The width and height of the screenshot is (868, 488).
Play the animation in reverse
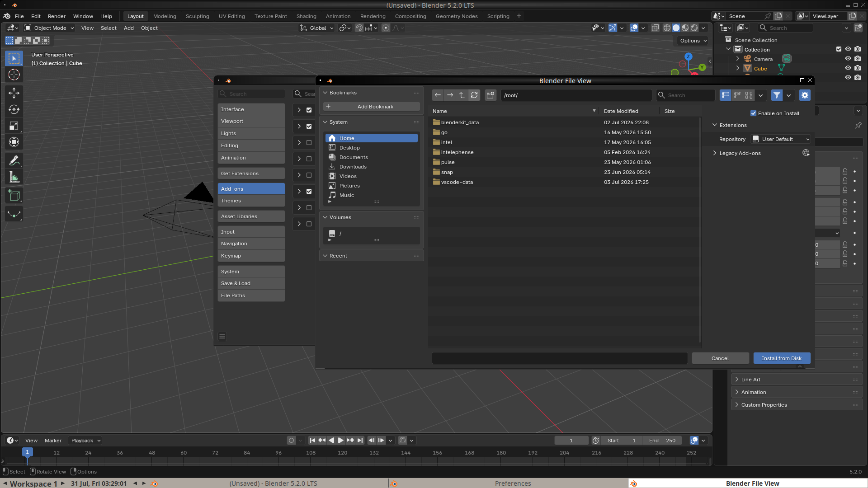(331, 441)
